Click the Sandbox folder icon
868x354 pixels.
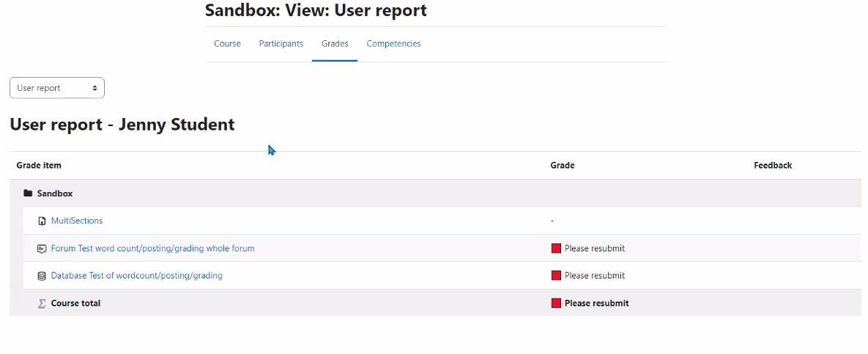click(28, 193)
